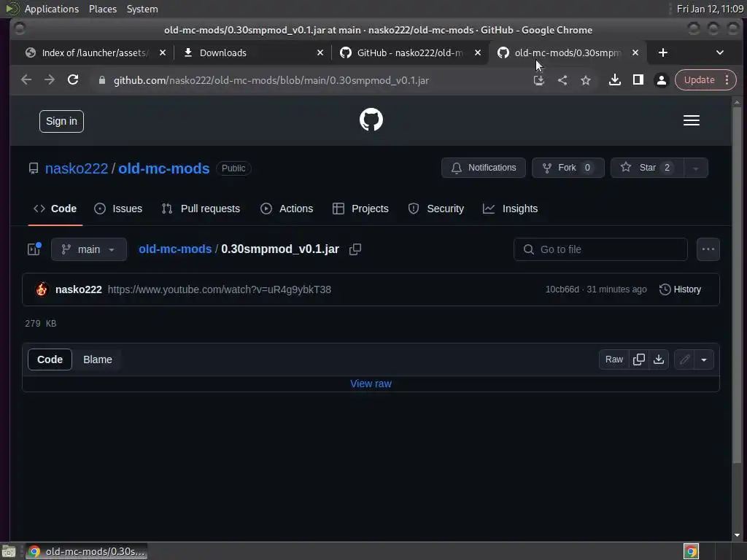Open a new browser tab
747x560 pixels.
click(662, 52)
